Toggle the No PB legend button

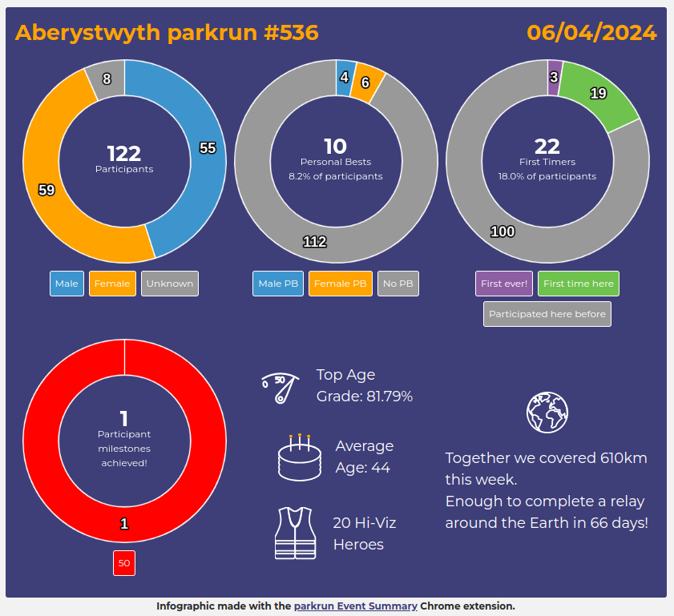398,284
